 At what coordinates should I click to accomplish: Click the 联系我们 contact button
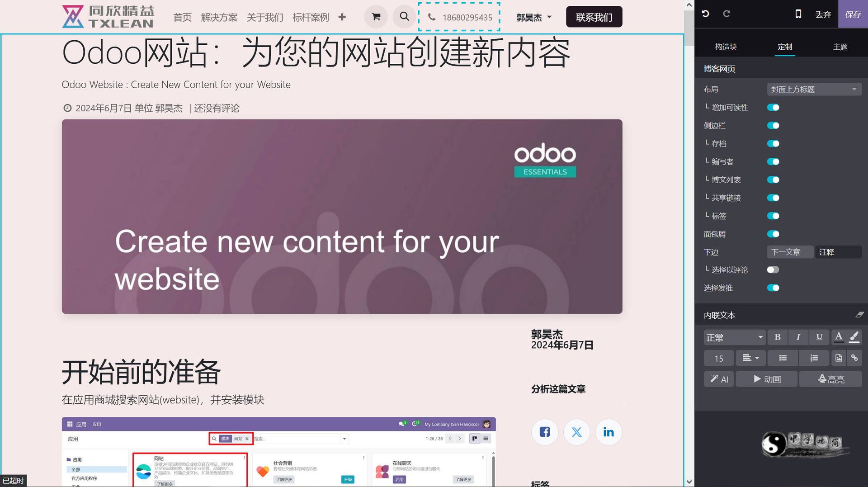[594, 17]
